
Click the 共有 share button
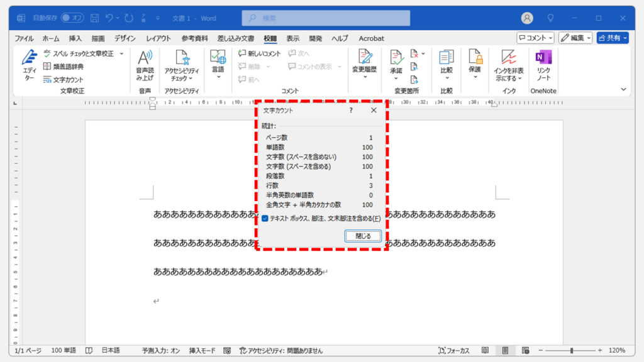coord(612,38)
